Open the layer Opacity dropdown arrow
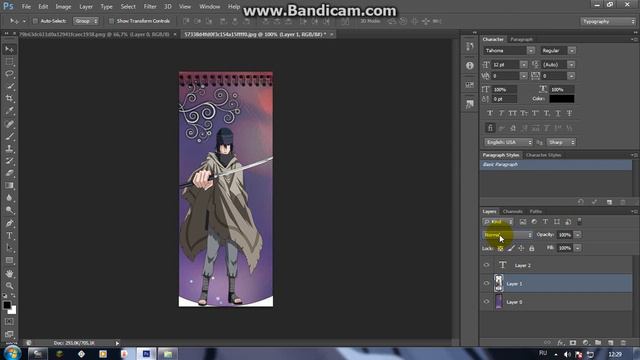 578,235
